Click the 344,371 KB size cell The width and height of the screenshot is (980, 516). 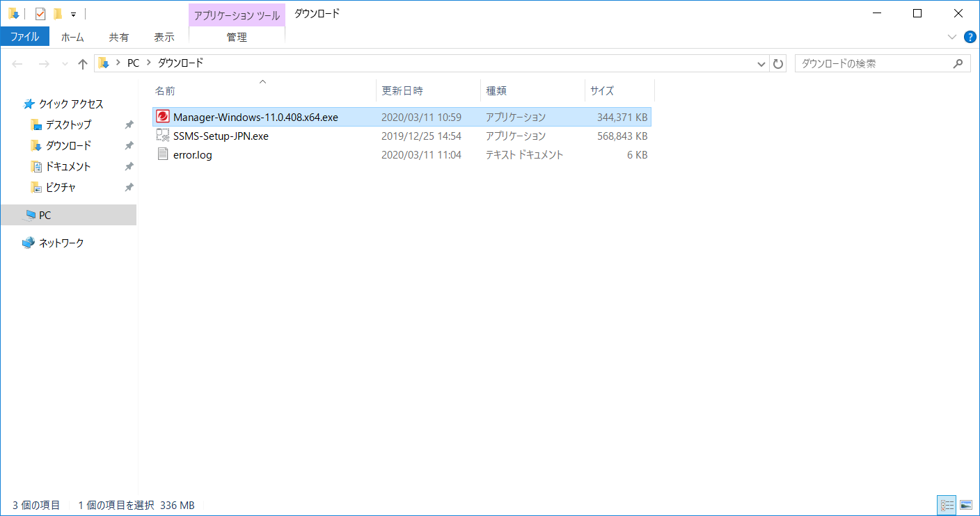(622, 118)
